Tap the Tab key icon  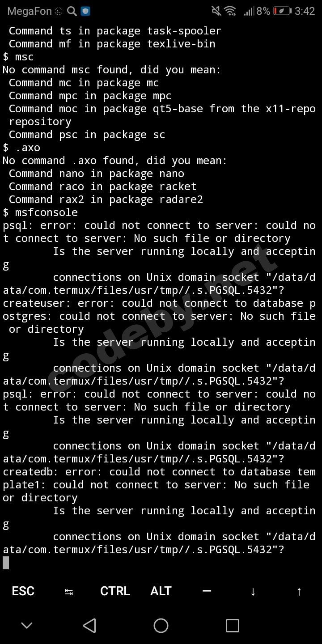click(69, 591)
